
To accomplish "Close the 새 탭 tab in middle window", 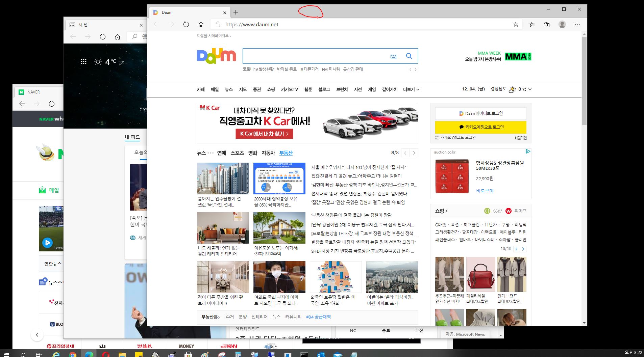I will pyautogui.click(x=141, y=25).
